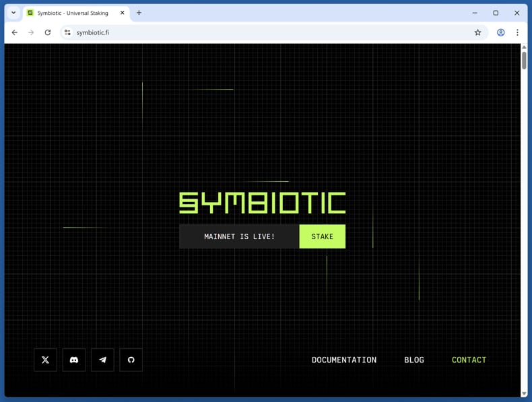View site information icon in address bar
This screenshot has width=532, height=402.
[x=67, y=32]
